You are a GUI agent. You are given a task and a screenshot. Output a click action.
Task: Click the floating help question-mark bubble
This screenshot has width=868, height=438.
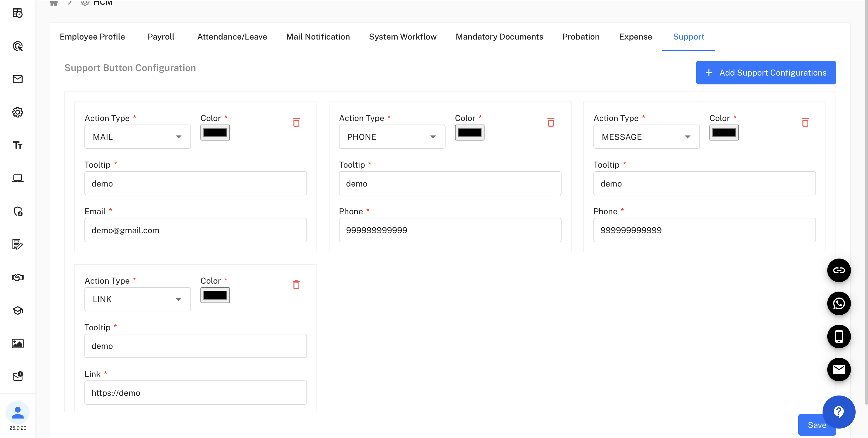(x=839, y=411)
